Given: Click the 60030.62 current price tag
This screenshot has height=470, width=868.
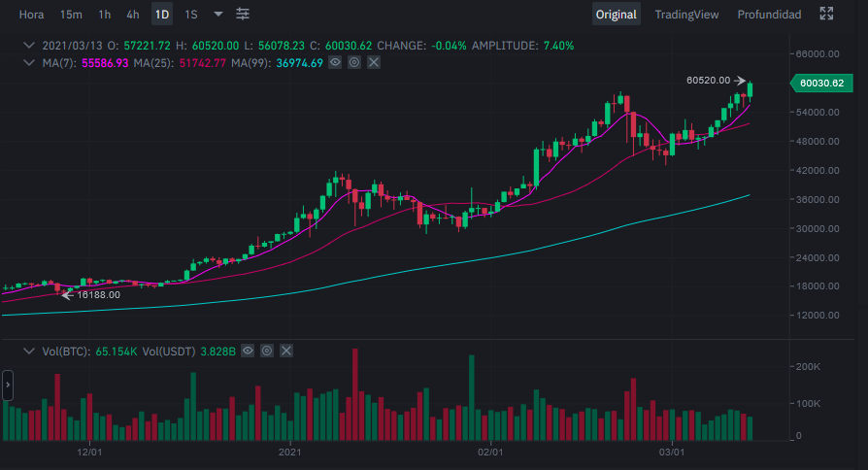Looking at the screenshot, I should tap(821, 84).
